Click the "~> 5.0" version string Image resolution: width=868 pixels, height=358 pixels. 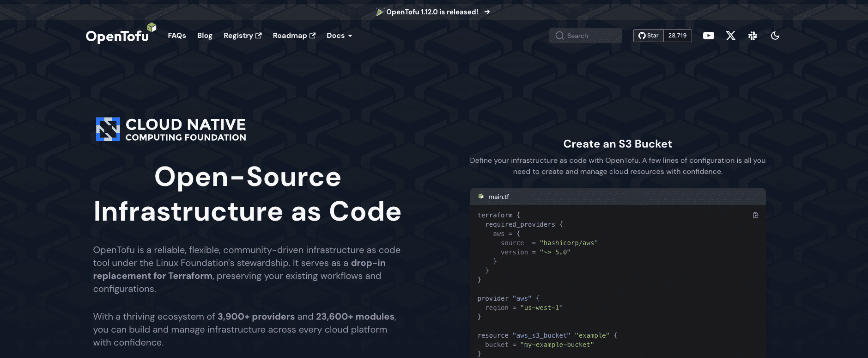coord(555,252)
